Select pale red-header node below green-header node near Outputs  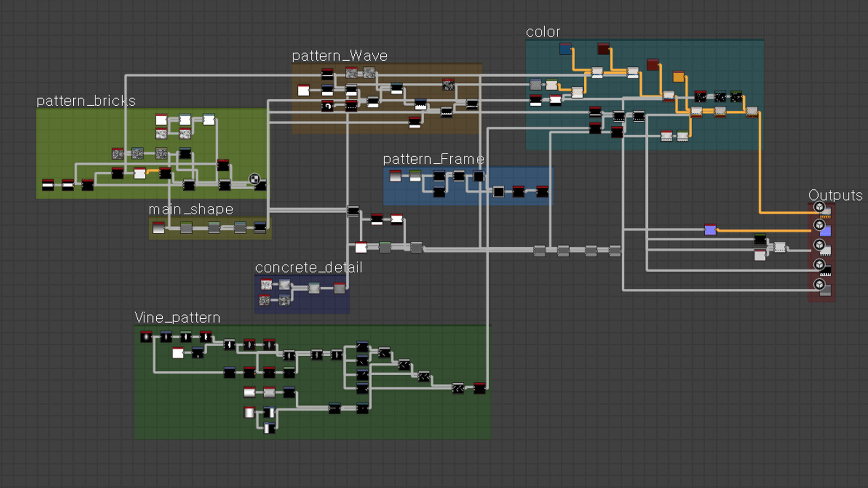coord(760,255)
